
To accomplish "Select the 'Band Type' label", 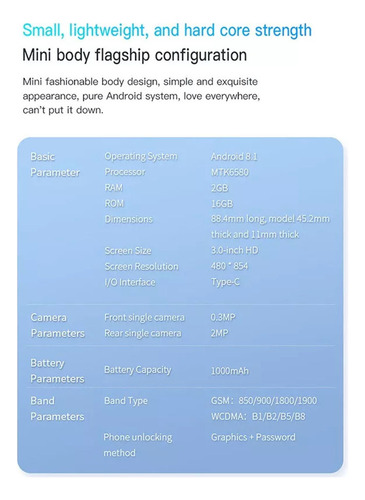I will pyautogui.click(x=126, y=401).
